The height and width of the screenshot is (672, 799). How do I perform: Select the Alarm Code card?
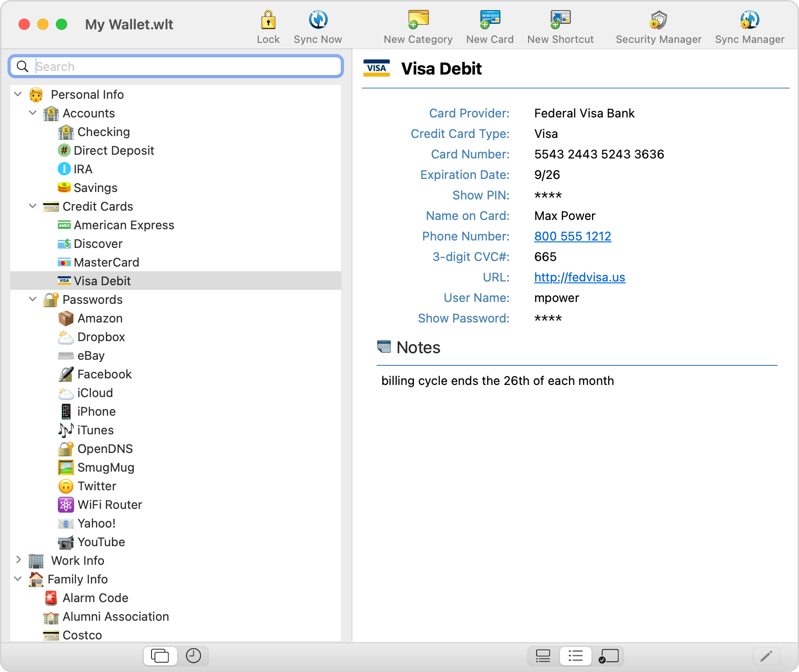[176, 598]
